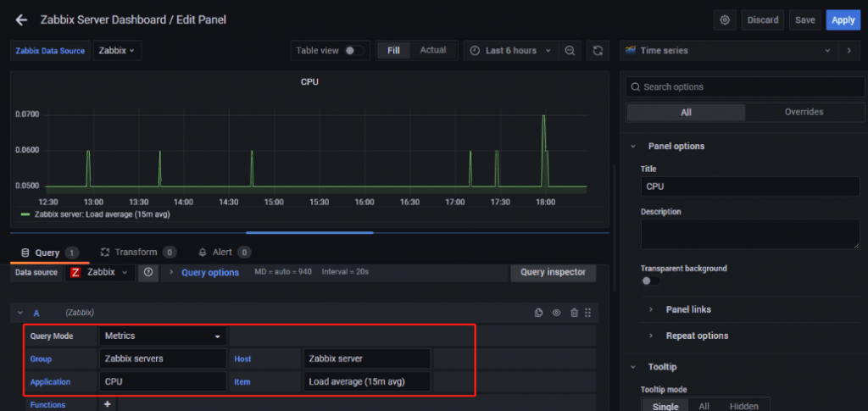Click the Zabbix Server Dashboard / Edit Panel title
868x411 pixels.
133,19
